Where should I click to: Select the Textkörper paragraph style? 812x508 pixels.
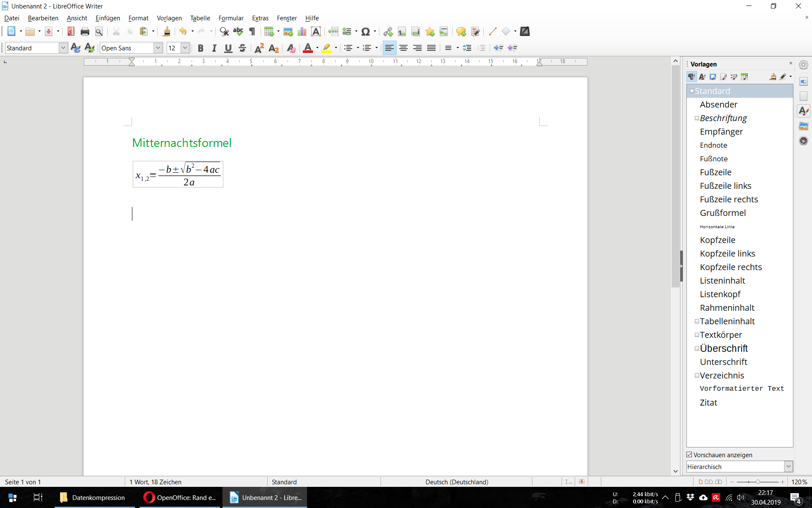click(721, 335)
